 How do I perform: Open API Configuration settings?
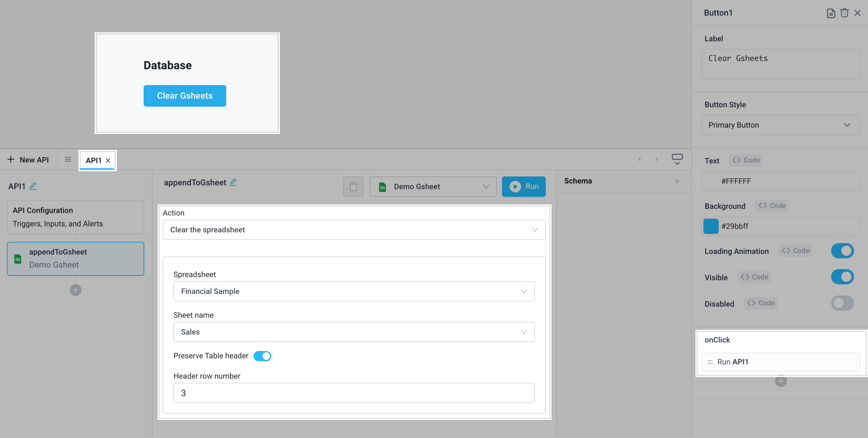tap(76, 216)
